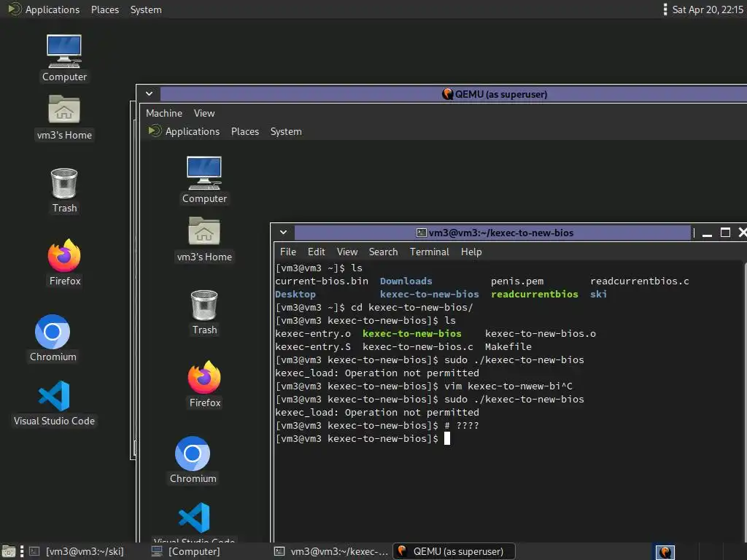Click kexec-to-new-bios.c in terminal listing
Screen dimensions: 747x560
coord(418,346)
